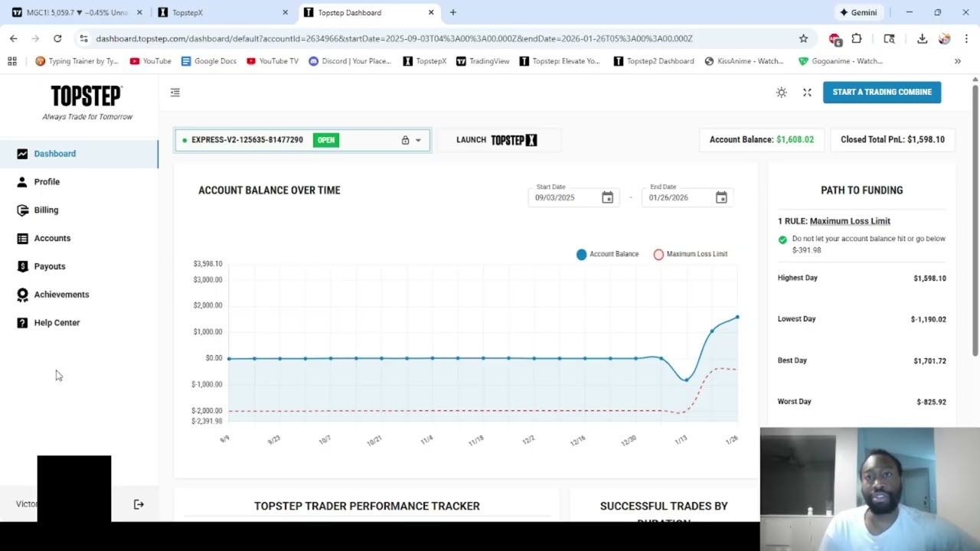Open Topstep: Elevate Yo... bookmark
The width and height of the screenshot is (980, 551).
(x=560, y=61)
